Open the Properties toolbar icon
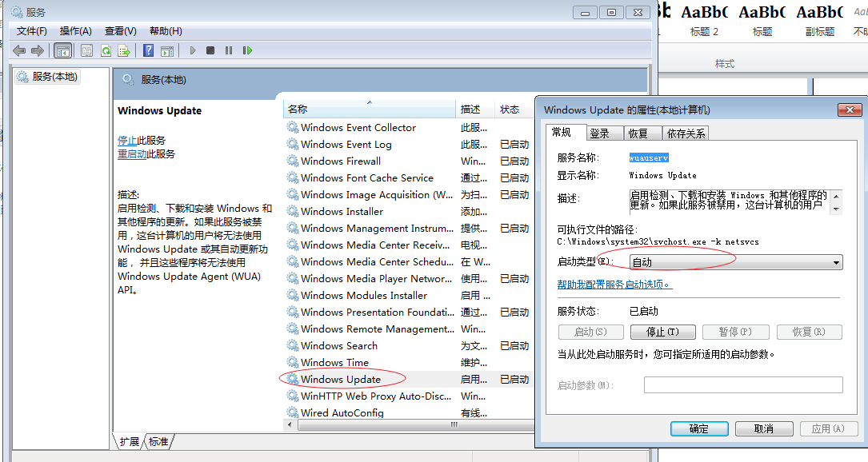The image size is (868, 462). click(87, 51)
